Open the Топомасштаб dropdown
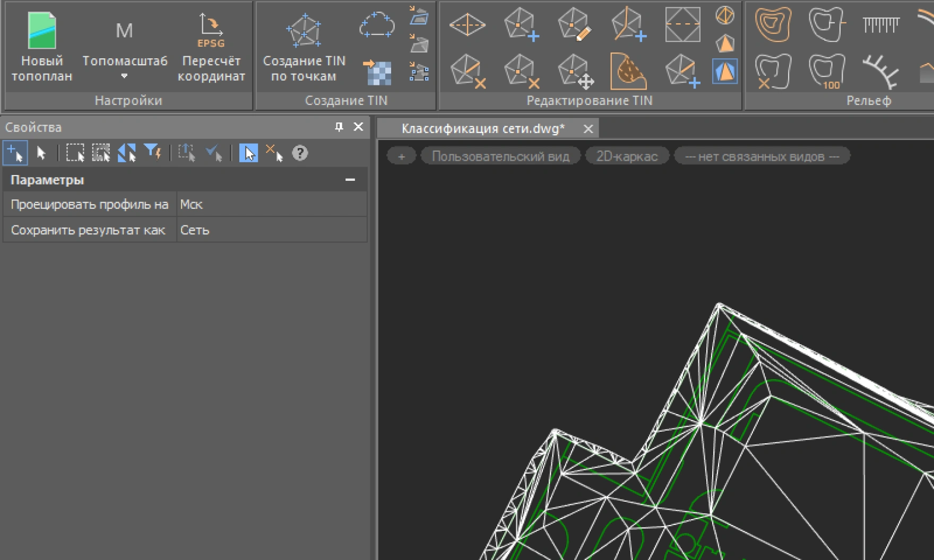Image resolution: width=934 pixels, height=560 pixels. tap(124, 76)
